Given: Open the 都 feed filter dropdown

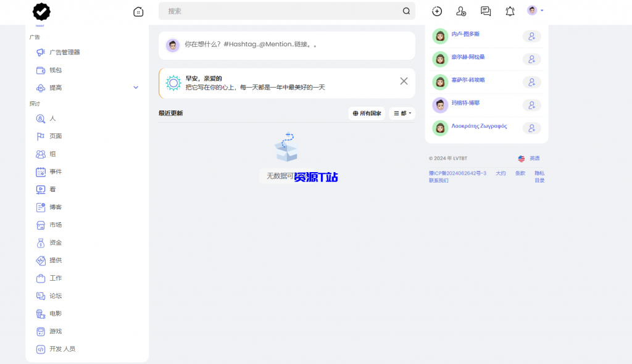Looking at the screenshot, I should (401, 113).
